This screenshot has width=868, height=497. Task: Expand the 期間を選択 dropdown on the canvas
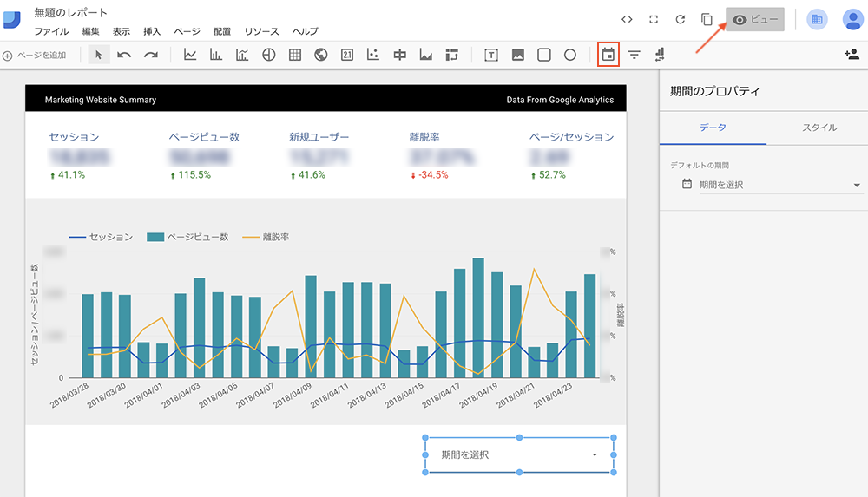click(x=518, y=454)
